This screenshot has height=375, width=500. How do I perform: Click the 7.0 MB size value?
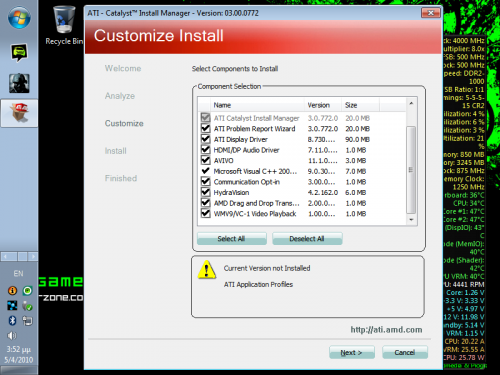pyautogui.click(x=356, y=171)
